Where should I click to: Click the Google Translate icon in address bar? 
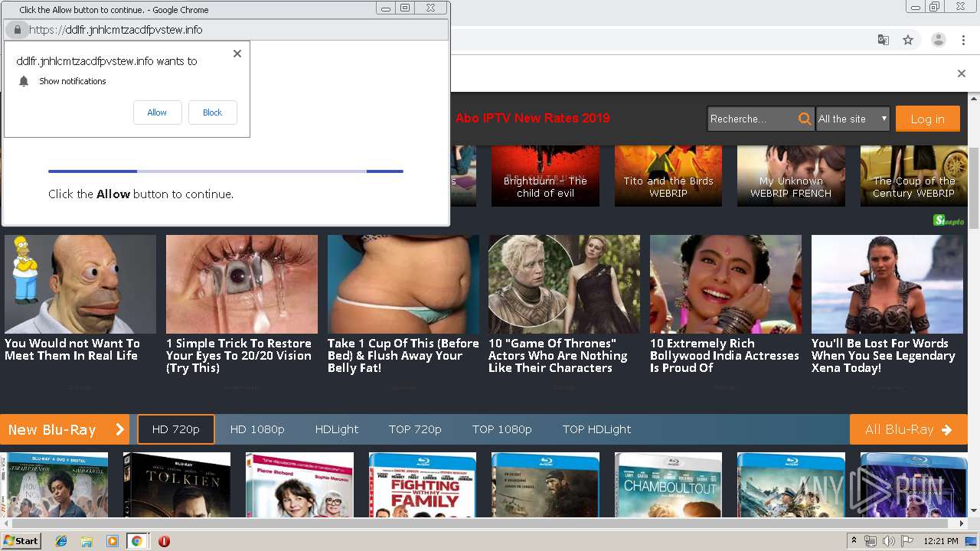[x=883, y=40]
